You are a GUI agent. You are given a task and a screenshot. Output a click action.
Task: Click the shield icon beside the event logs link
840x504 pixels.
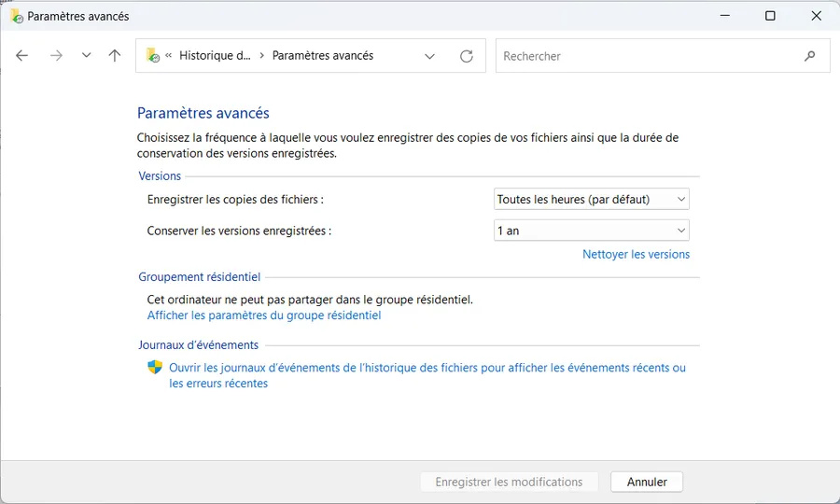tap(155, 367)
